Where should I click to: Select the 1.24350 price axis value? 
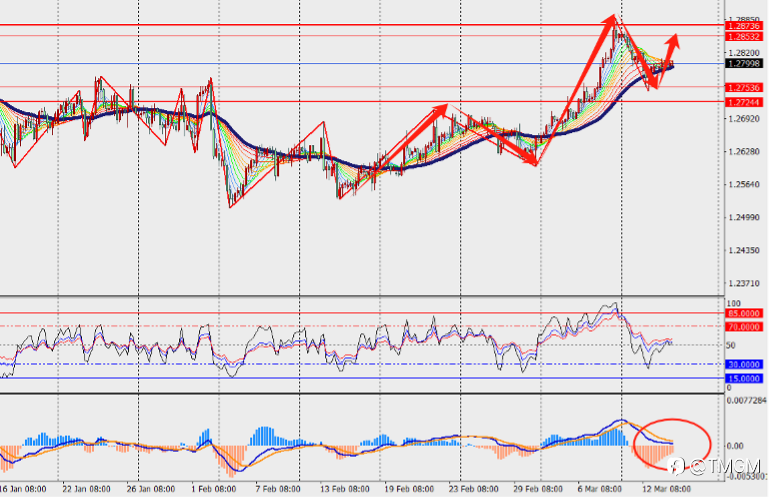pos(744,250)
